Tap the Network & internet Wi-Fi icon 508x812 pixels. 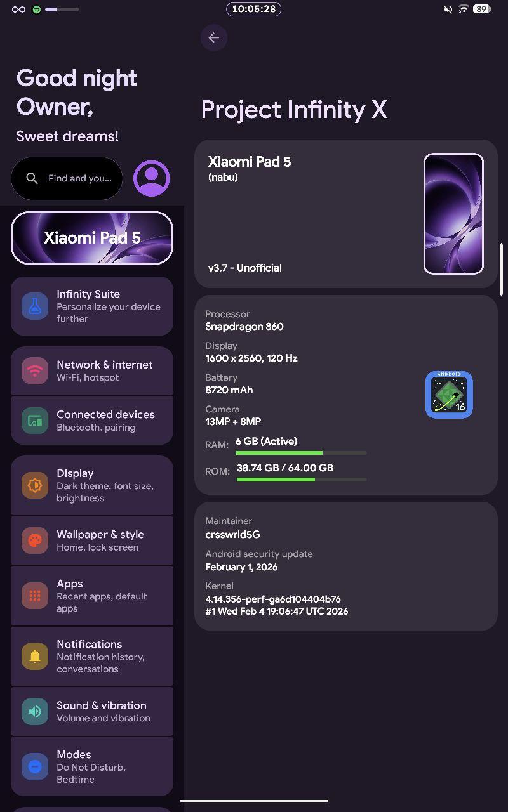click(35, 371)
